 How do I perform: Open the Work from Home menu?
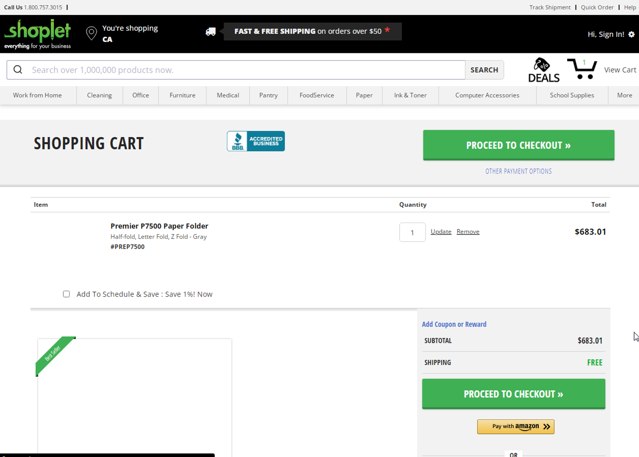pyautogui.click(x=37, y=95)
